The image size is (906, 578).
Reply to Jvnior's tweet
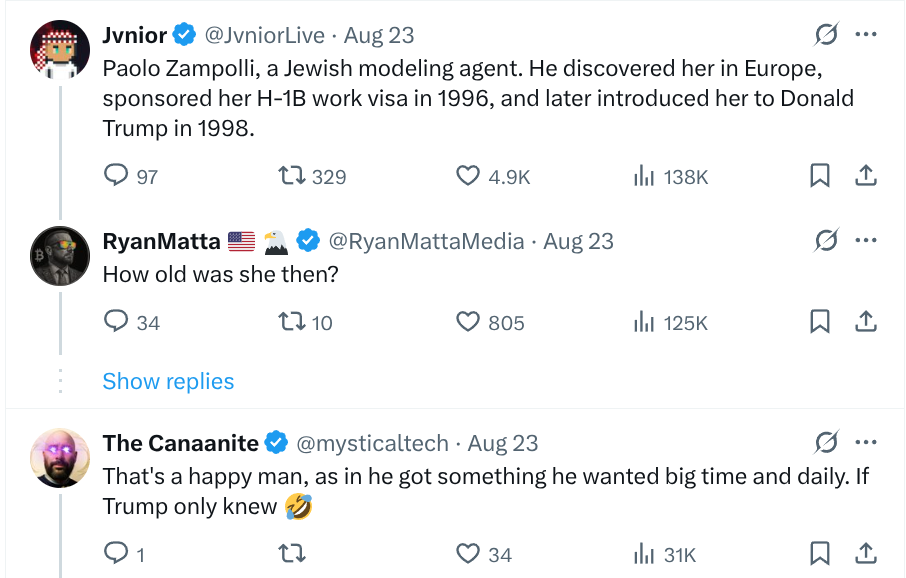pos(116,175)
